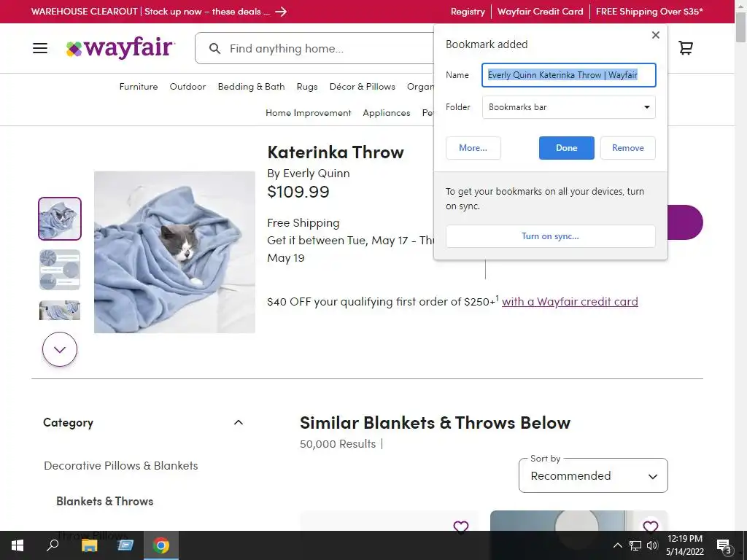The image size is (747, 560).
Task: Favorite the first similar product heart
Action: pos(461,527)
